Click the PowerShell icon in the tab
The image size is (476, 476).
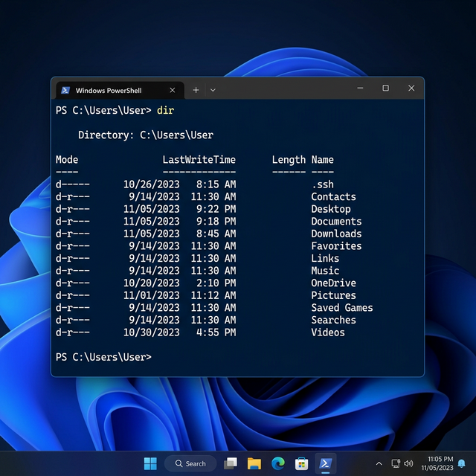65,90
